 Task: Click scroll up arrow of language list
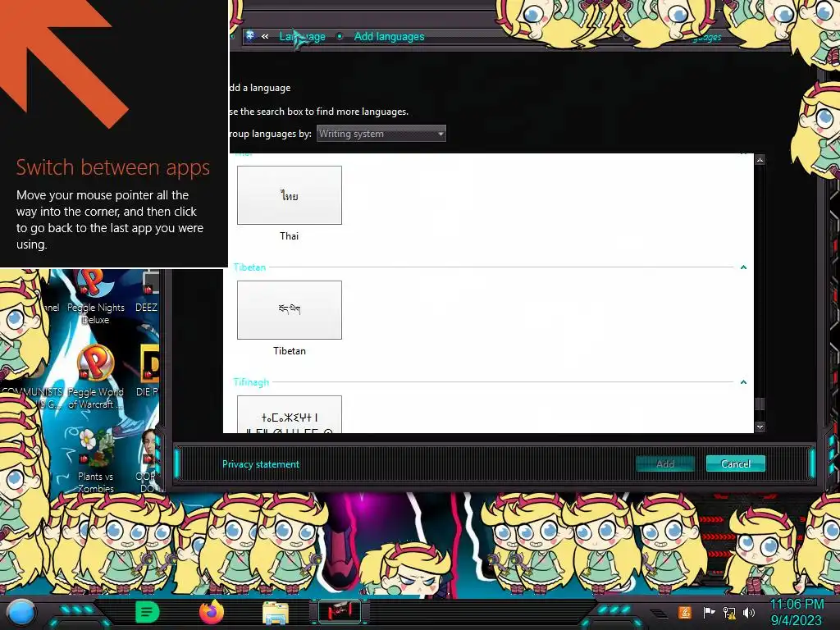[x=760, y=160]
